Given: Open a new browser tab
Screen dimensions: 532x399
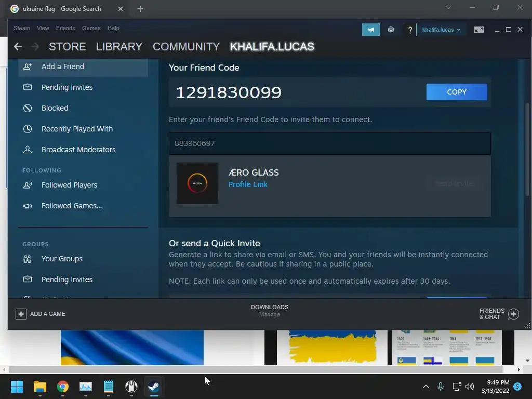Looking at the screenshot, I should point(140,9).
